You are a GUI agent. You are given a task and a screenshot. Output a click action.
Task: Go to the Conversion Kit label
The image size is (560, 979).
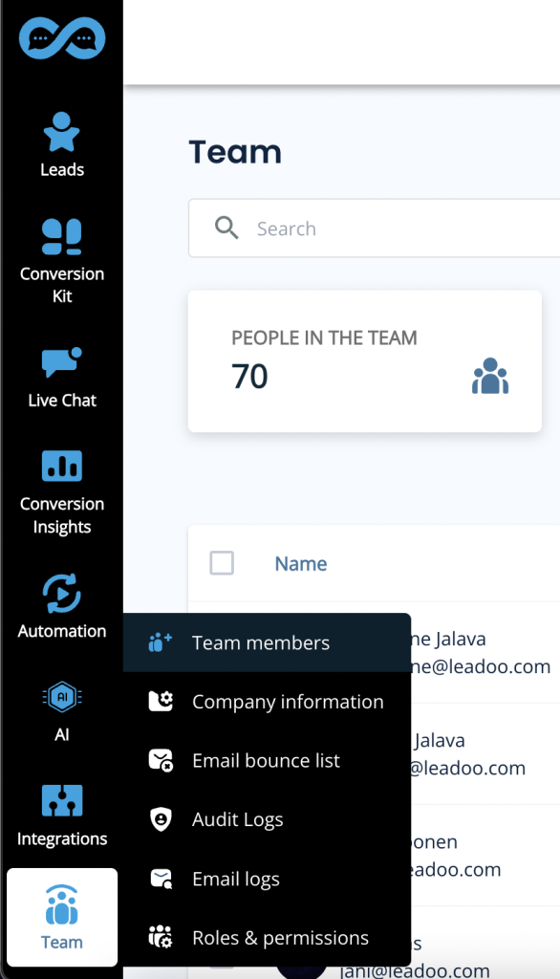pyautogui.click(x=62, y=285)
